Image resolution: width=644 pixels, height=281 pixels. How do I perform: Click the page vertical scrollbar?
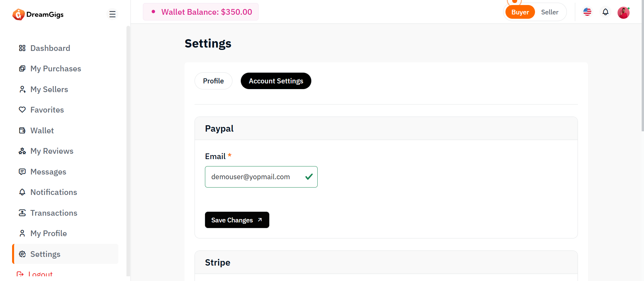pos(642,67)
